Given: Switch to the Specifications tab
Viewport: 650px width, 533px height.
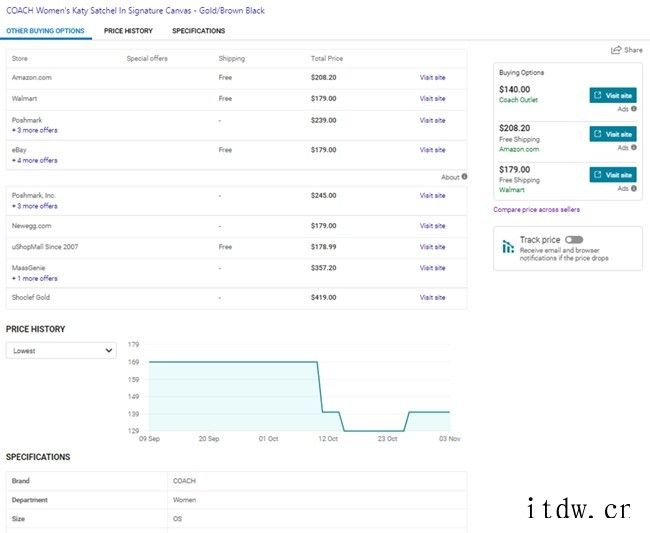Looking at the screenshot, I should click(199, 31).
